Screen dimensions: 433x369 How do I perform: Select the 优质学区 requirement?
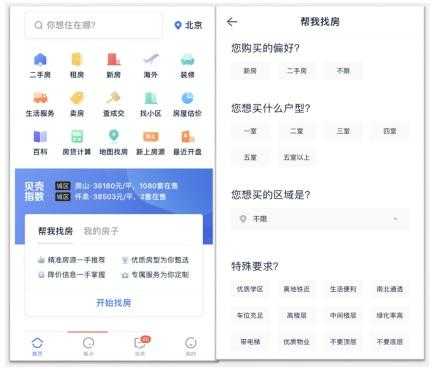pyautogui.click(x=250, y=289)
